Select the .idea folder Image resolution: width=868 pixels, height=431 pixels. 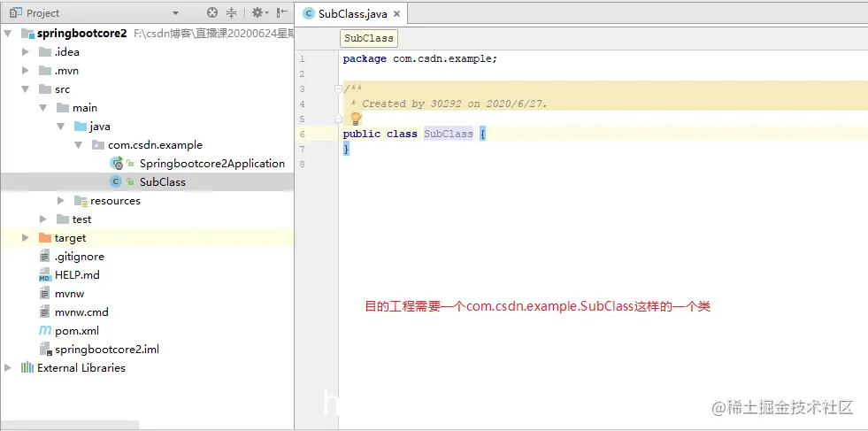click(x=67, y=52)
